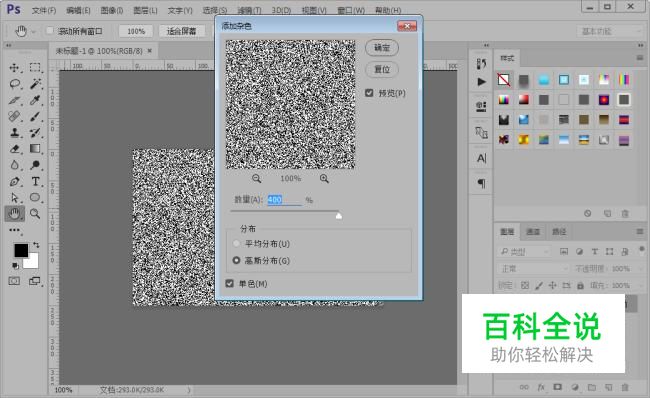
Task: Toggle layer filter on/off switch
Action: click(642, 249)
